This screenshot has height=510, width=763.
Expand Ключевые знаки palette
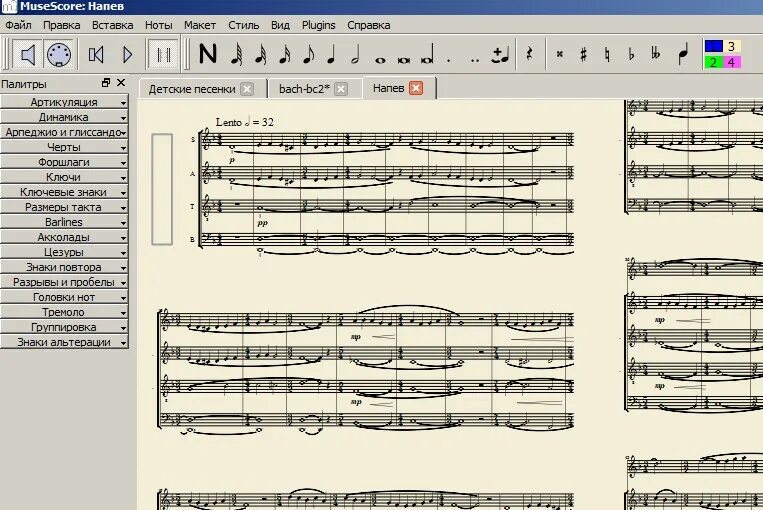[x=64, y=192]
